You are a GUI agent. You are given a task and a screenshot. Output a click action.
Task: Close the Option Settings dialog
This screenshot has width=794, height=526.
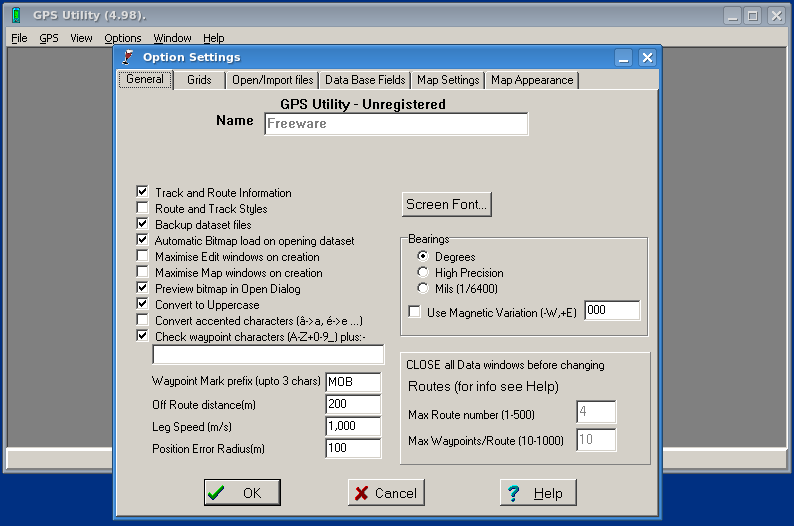point(647,58)
